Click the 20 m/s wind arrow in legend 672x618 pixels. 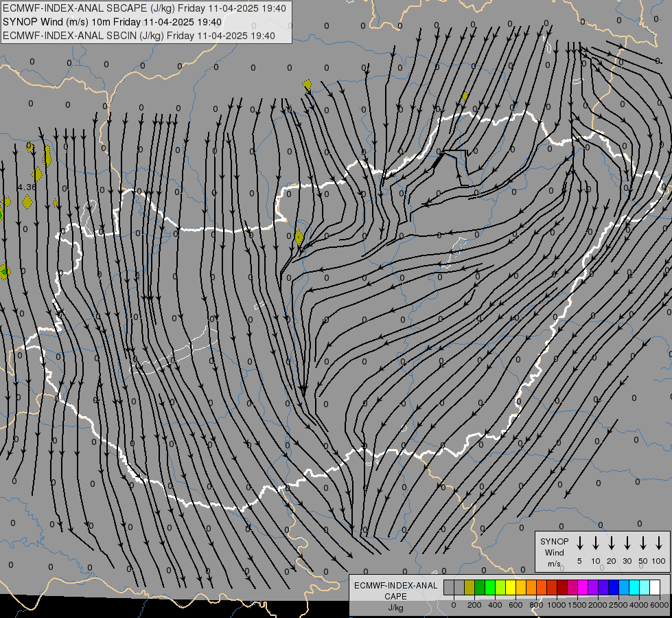(x=612, y=542)
